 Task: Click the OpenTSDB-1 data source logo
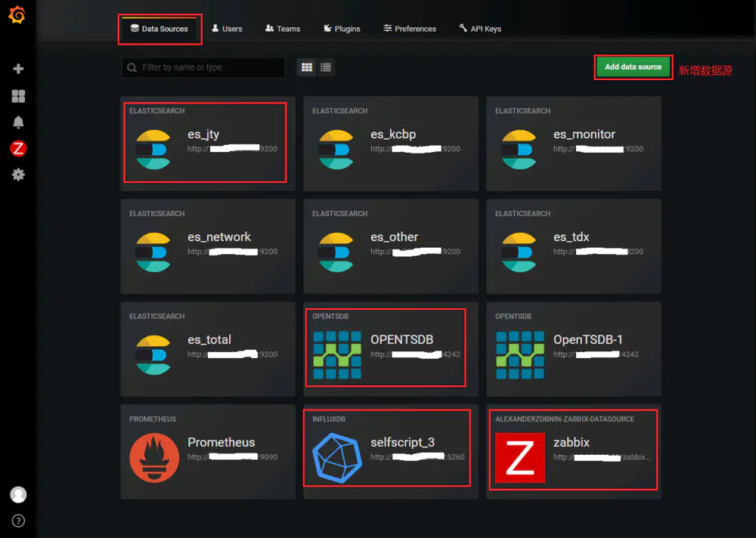point(520,355)
